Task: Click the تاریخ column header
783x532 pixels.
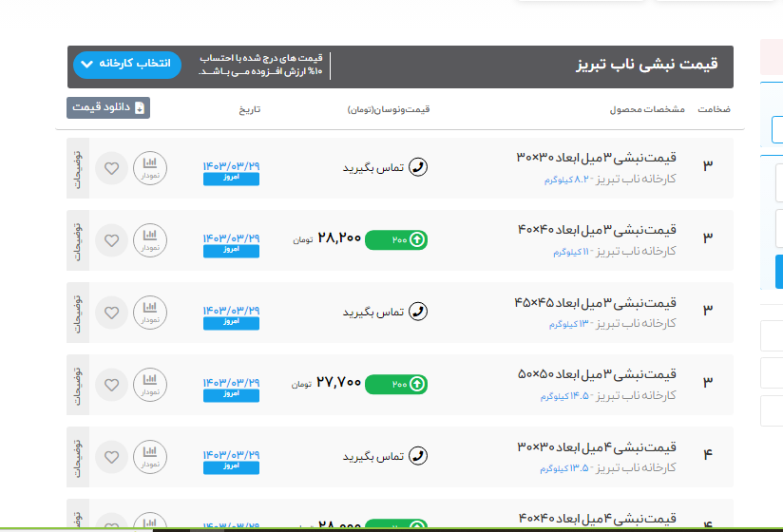Action: 249,109
